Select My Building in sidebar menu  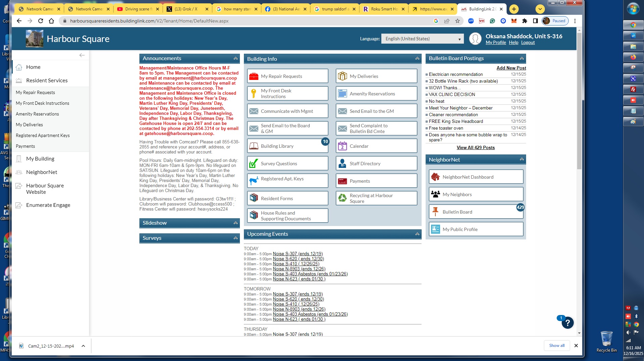click(x=40, y=159)
